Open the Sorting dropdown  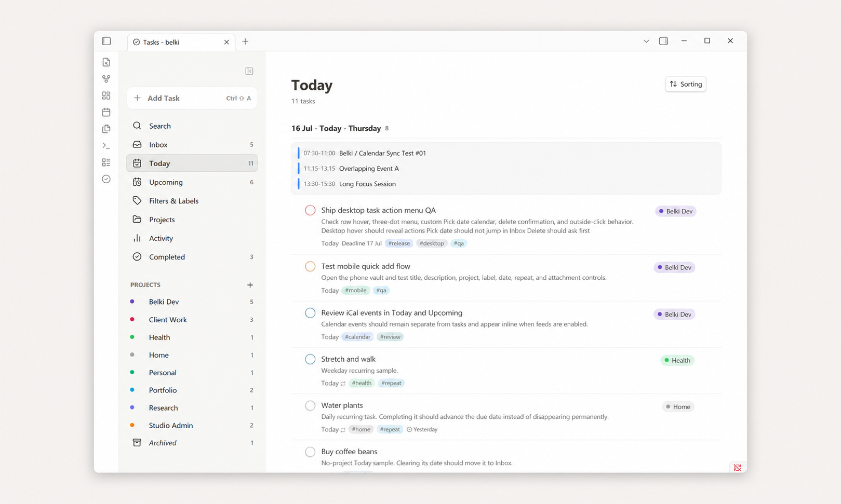coord(685,84)
